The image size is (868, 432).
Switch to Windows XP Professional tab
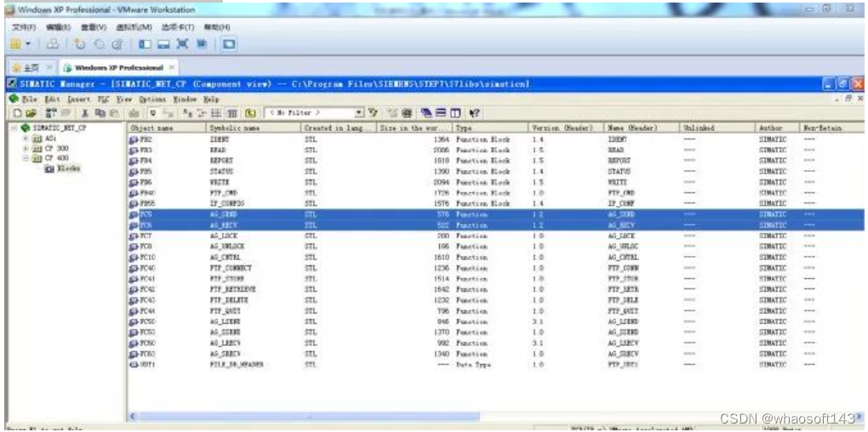(x=119, y=67)
